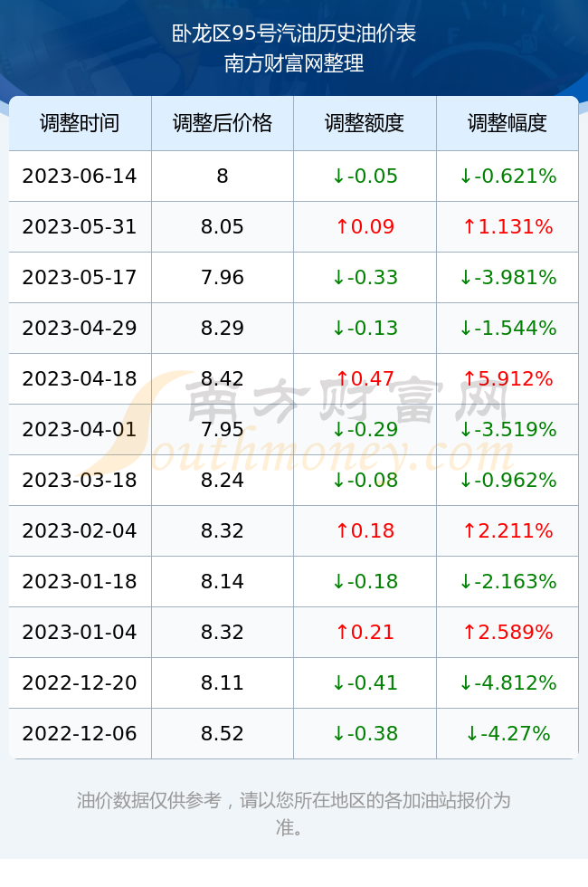Select the 2023-02-04 date cell
This screenshot has width=588, height=887.
click(x=80, y=530)
